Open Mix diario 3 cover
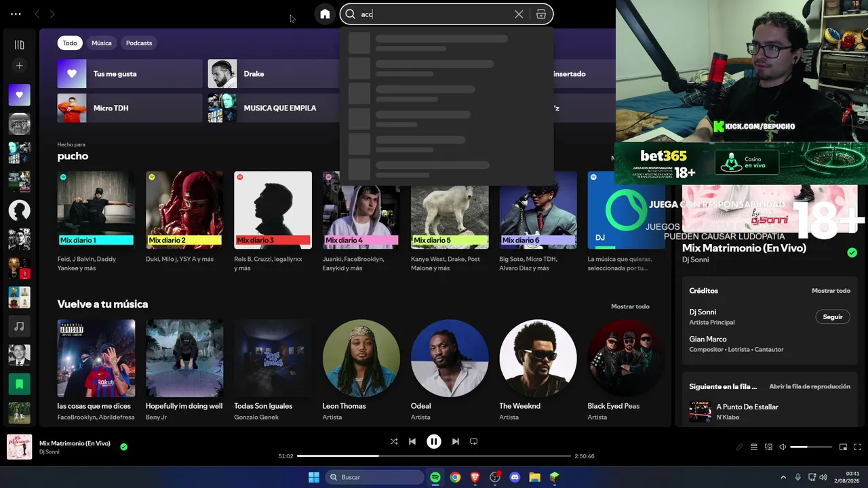 (x=273, y=210)
